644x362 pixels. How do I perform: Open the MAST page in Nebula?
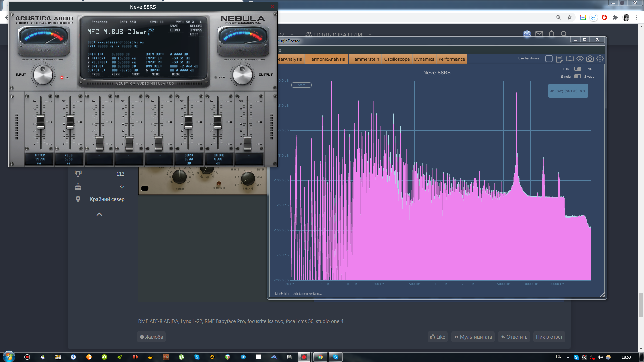tap(136, 74)
